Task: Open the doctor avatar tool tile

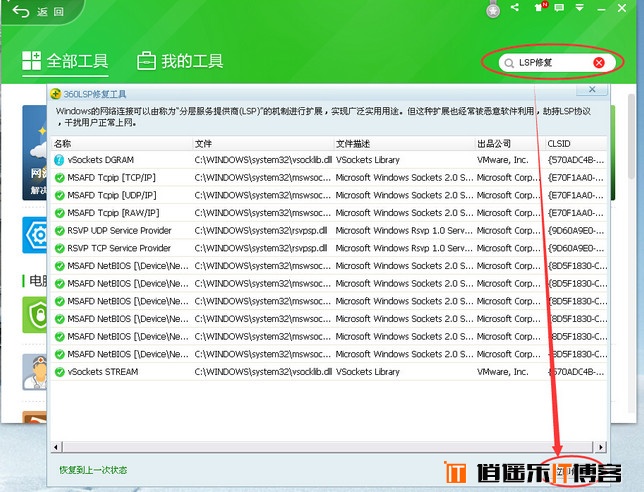Action: click(x=34, y=372)
